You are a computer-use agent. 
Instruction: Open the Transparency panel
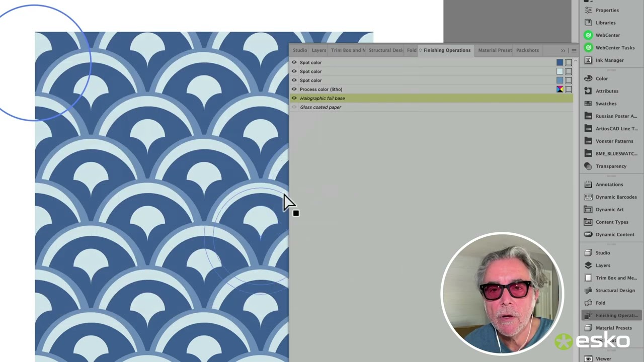[606, 166]
